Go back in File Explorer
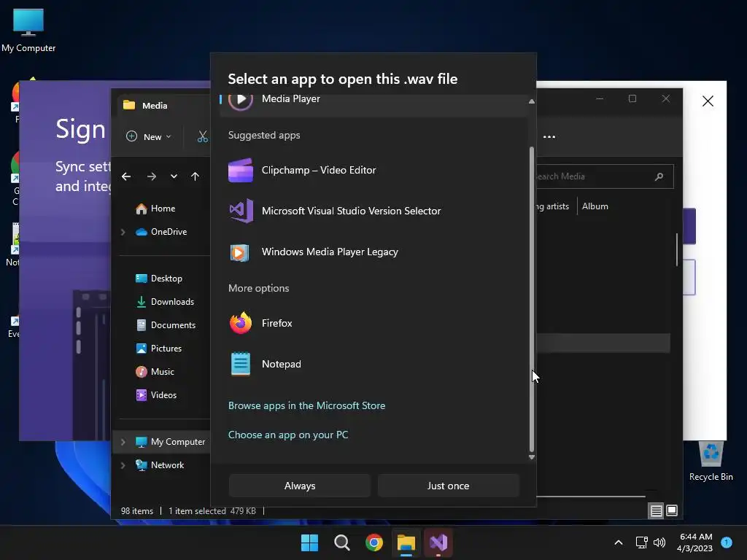This screenshot has width=747, height=560. pos(126,176)
